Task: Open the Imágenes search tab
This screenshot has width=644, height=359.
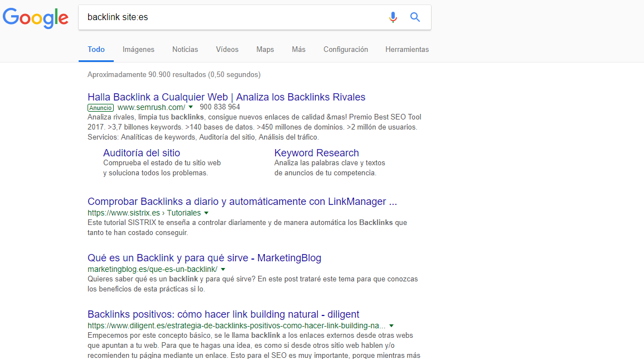Action: point(138,49)
